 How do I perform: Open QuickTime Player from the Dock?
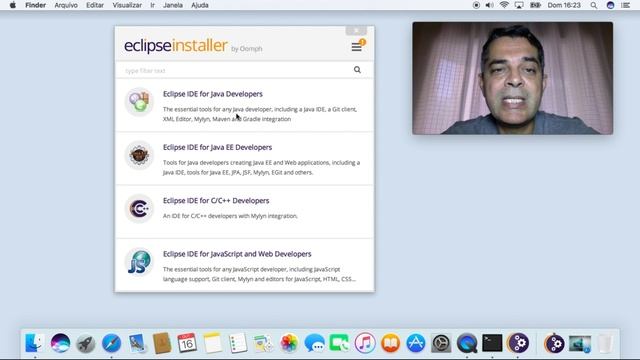pyautogui.click(x=467, y=343)
